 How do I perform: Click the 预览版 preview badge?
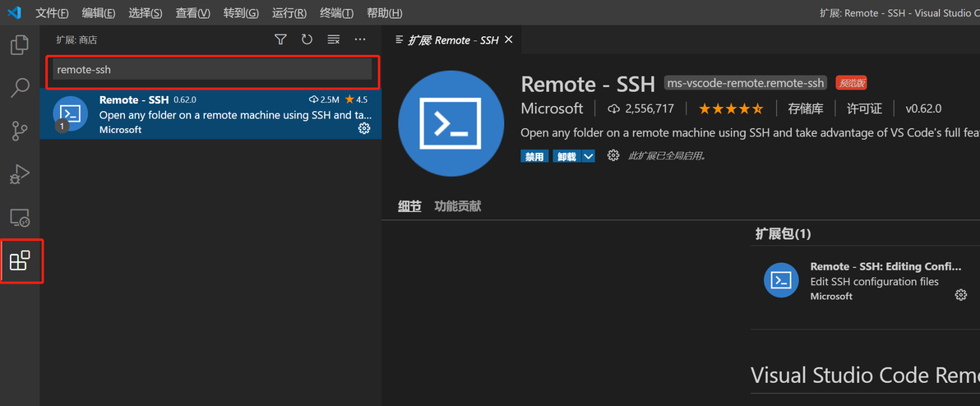(x=851, y=83)
